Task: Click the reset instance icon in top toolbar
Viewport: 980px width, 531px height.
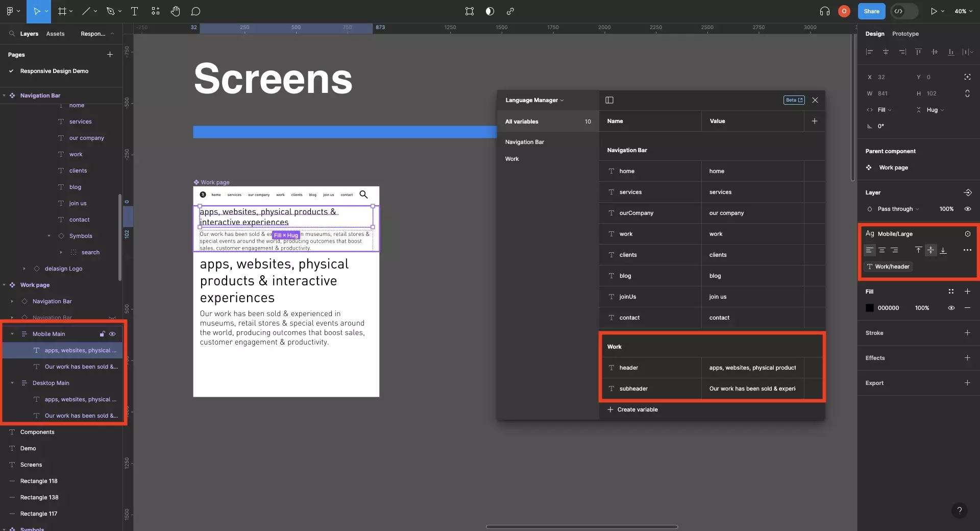Action: coord(470,11)
